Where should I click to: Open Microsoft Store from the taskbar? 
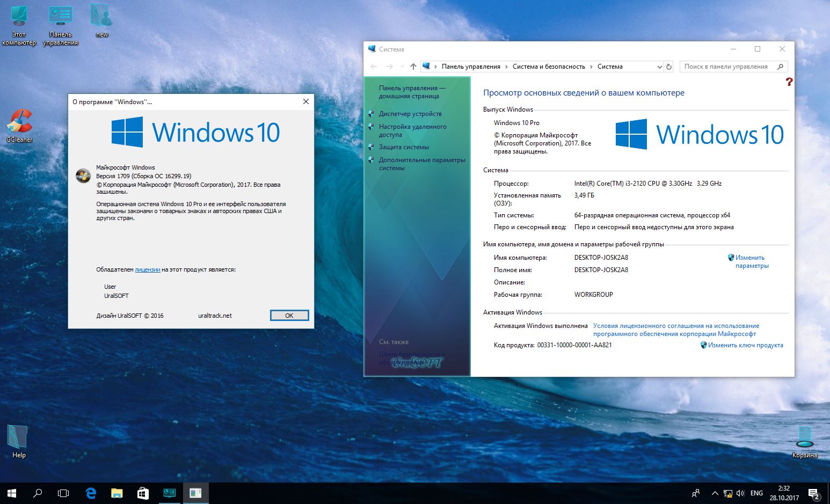pyautogui.click(x=143, y=493)
